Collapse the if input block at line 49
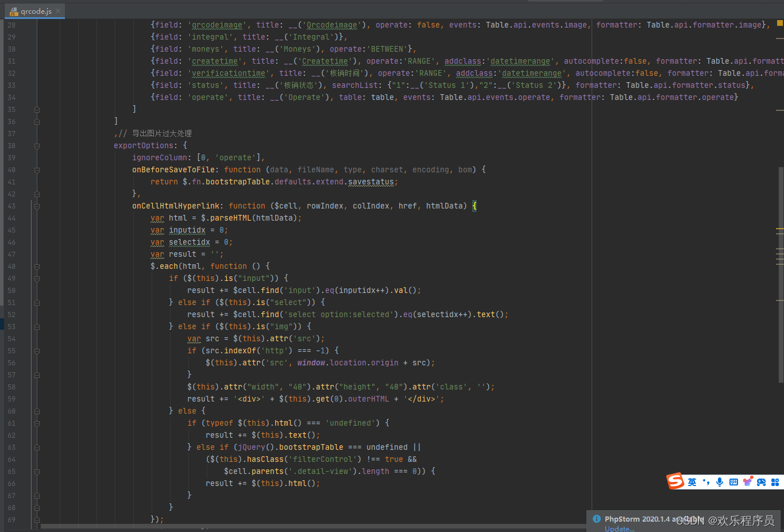The height and width of the screenshot is (532, 784). 37,278
